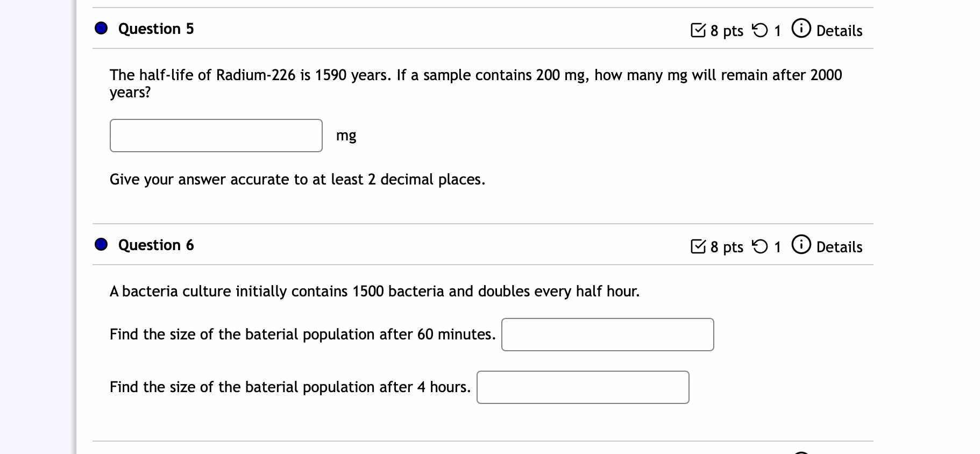Click the retry count 1 in Question 5

click(x=777, y=31)
